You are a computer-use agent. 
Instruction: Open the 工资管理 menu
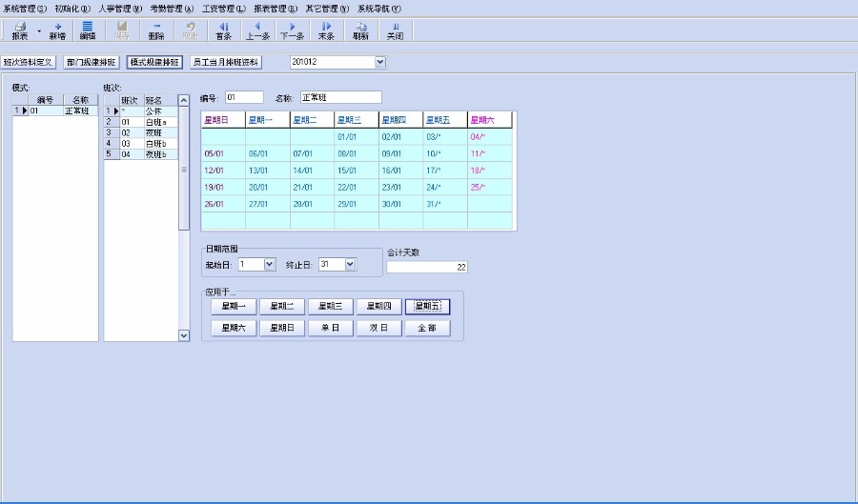tap(224, 9)
